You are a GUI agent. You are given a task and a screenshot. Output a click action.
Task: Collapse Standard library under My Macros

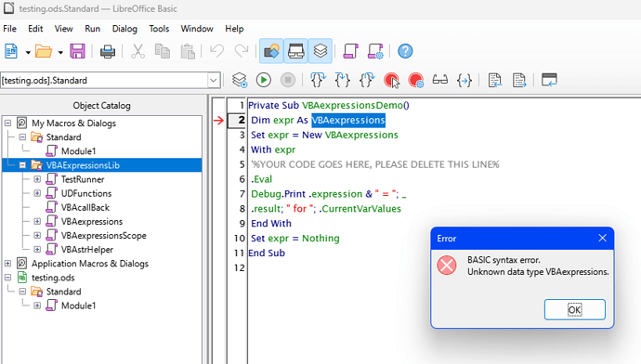point(22,136)
